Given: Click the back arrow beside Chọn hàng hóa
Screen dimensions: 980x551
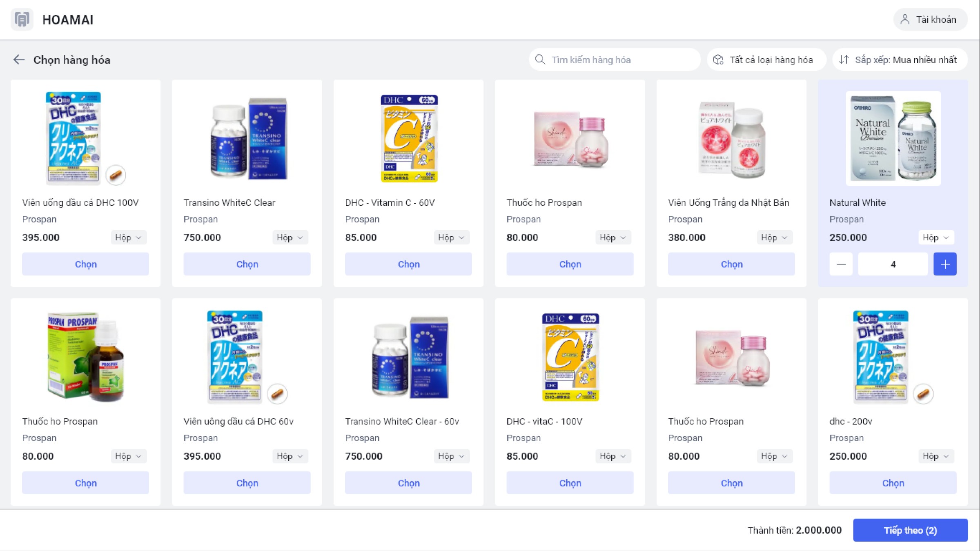Looking at the screenshot, I should [x=19, y=60].
